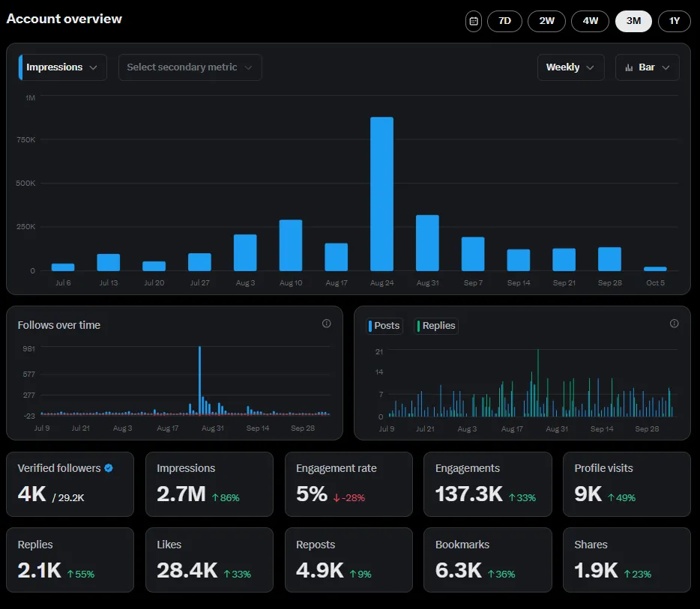700x609 pixels.
Task: Select the 2W time range
Action: point(546,21)
